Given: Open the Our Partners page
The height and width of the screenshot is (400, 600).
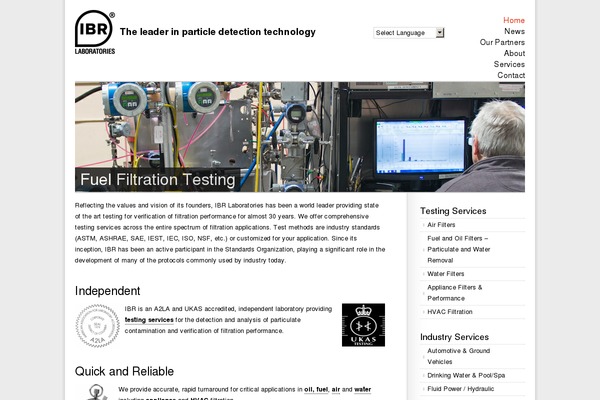Looking at the screenshot, I should click(x=502, y=42).
